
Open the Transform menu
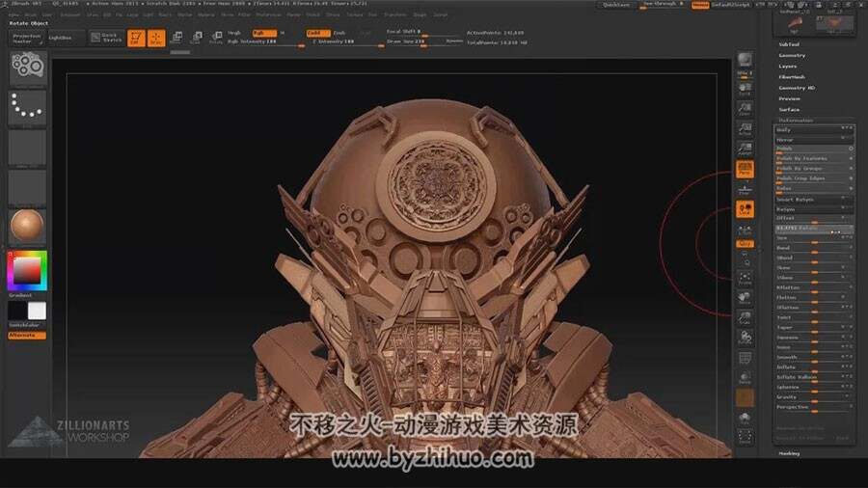(395, 14)
